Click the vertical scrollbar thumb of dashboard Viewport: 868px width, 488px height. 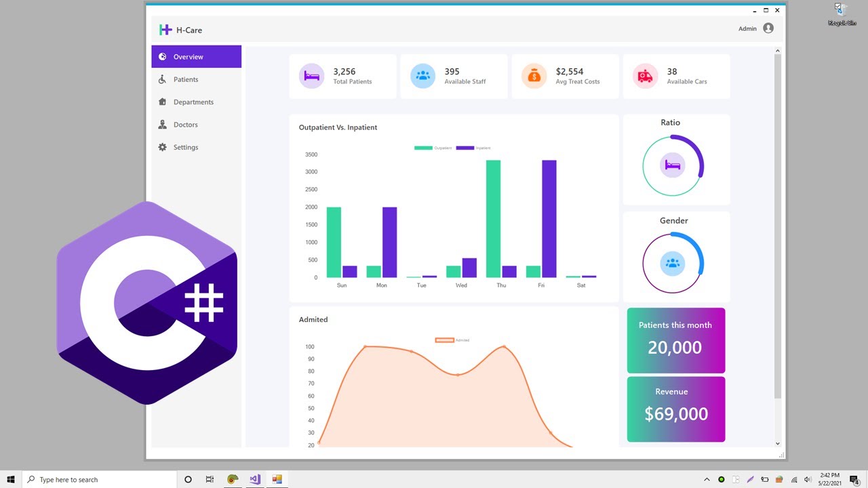pos(778,226)
